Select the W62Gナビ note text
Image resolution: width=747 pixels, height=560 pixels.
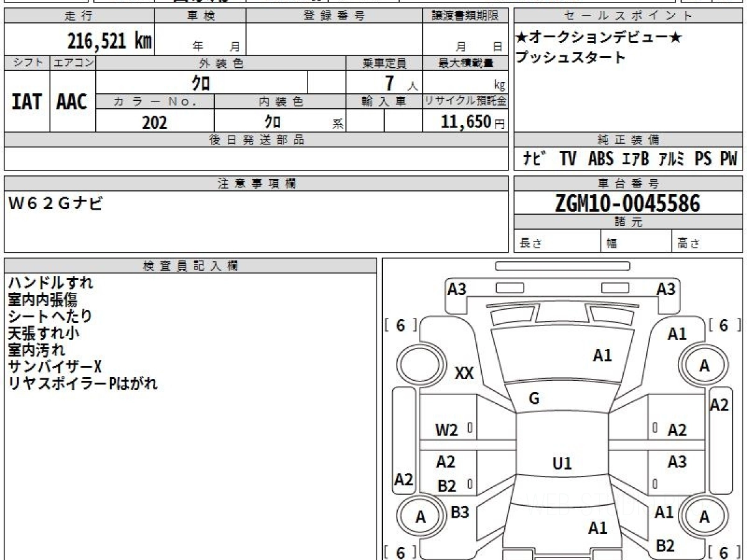(56, 203)
